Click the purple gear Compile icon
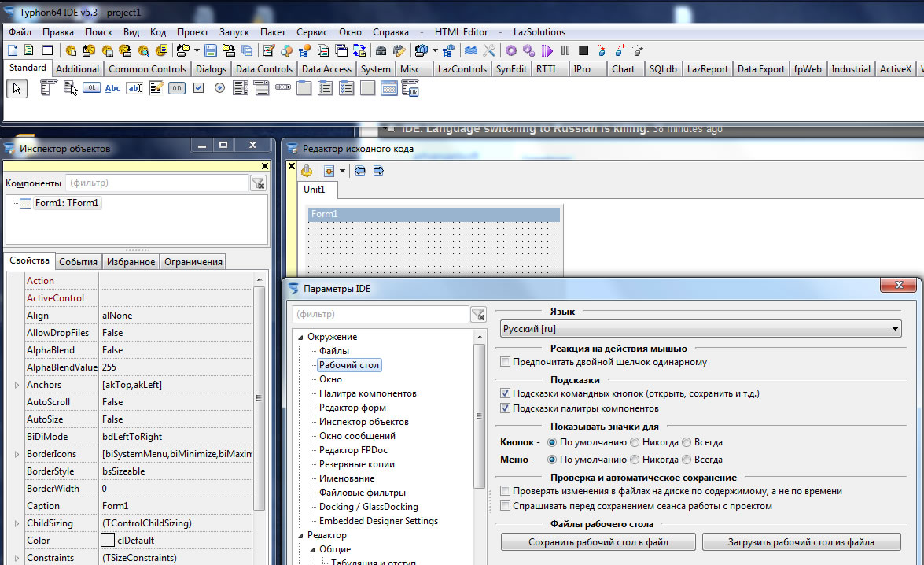Screen dimensions: 924x565 pyautogui.click(x=511, y=50)
